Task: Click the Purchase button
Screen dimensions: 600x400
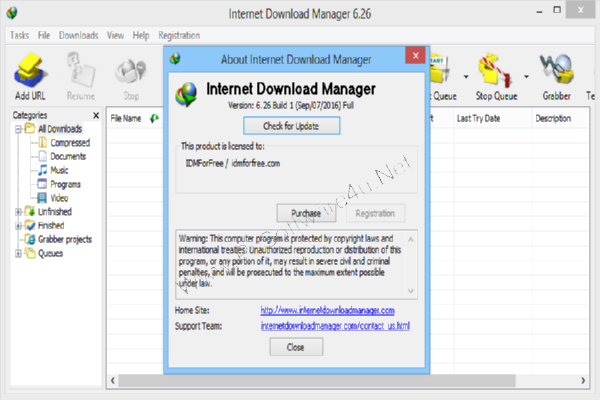Action: click(306, 213)
